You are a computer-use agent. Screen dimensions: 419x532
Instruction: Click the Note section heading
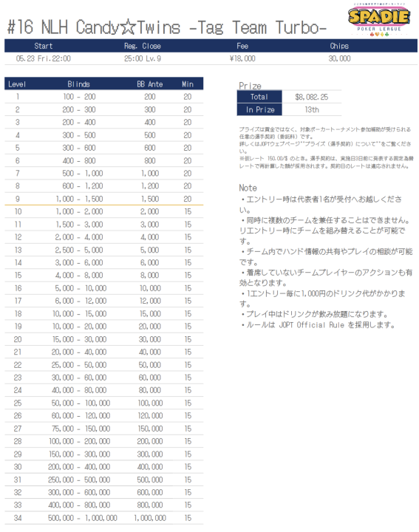point(248,188)
